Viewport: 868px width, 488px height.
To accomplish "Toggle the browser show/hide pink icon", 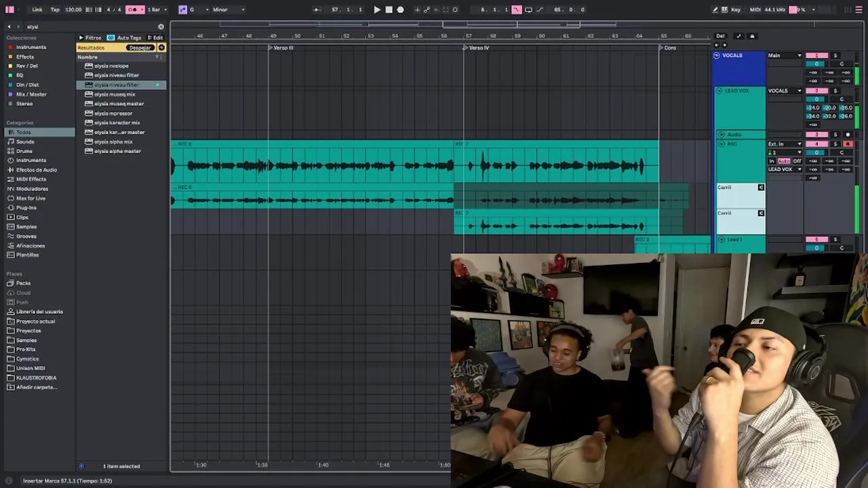I will [x=9, y=9].
